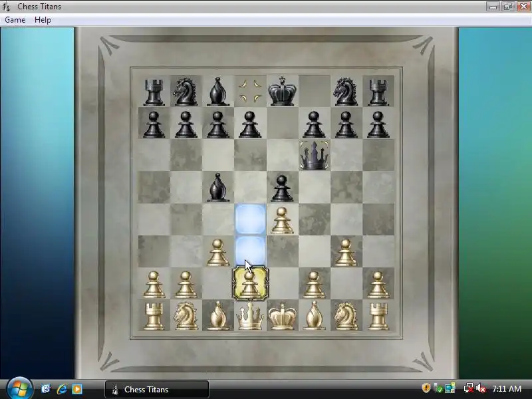Viewport: 532px width, 399px height.
Task: Open the security shield tray icon
Action: [426, 388]
